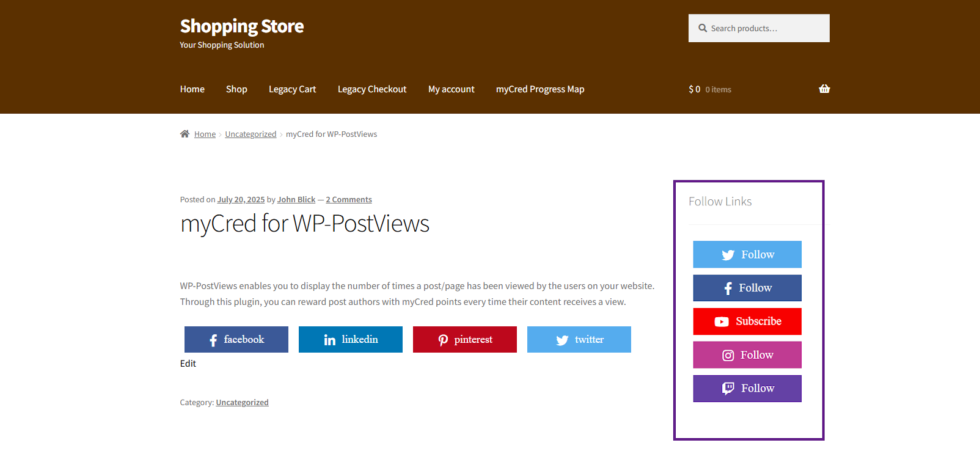
Task: Click the Shopping Store site title
Action: pyautogui.click(x=242, y=26)
